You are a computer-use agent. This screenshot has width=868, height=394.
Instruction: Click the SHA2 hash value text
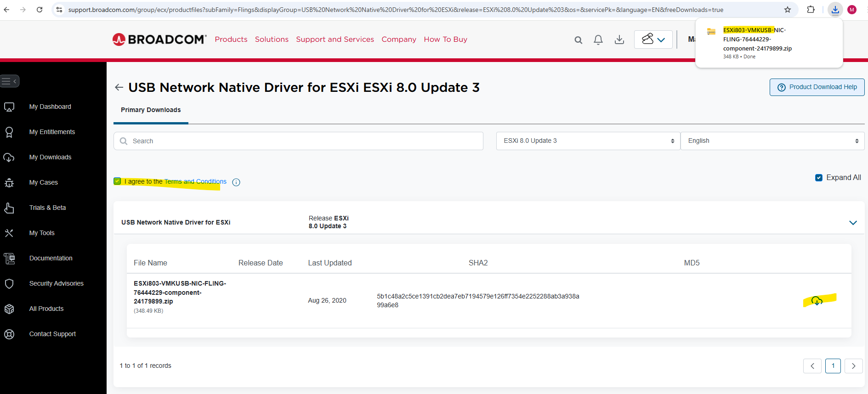(x=478, y=301)
